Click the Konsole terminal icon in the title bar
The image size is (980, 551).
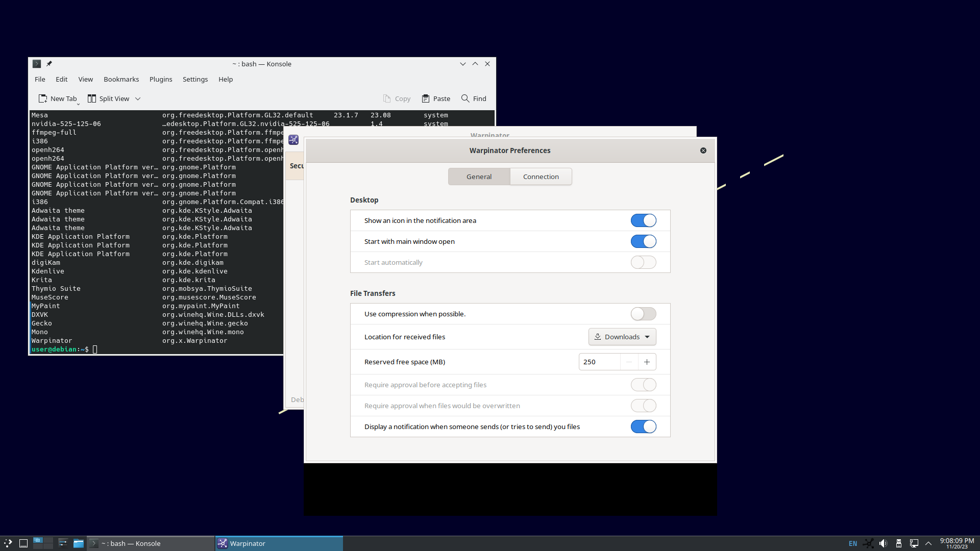coord(37,64)
